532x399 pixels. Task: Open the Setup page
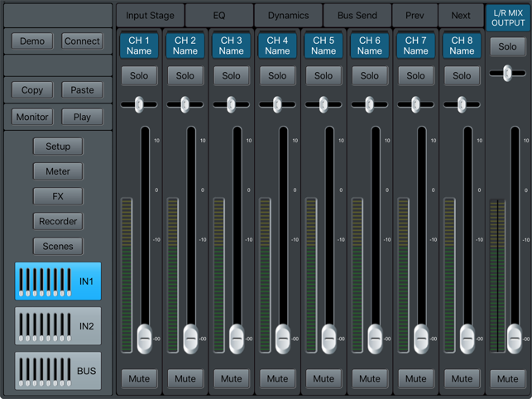click(x=58, y=147)
